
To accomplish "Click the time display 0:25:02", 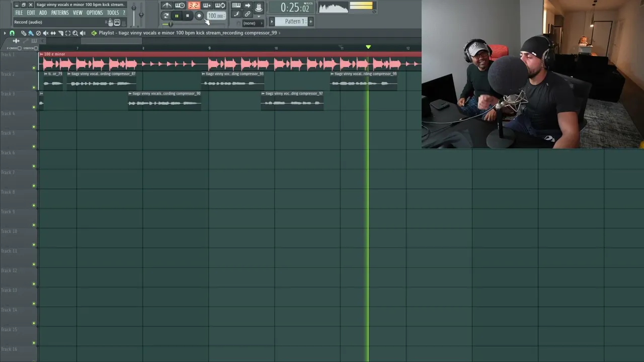I will [x=291, y=7].
